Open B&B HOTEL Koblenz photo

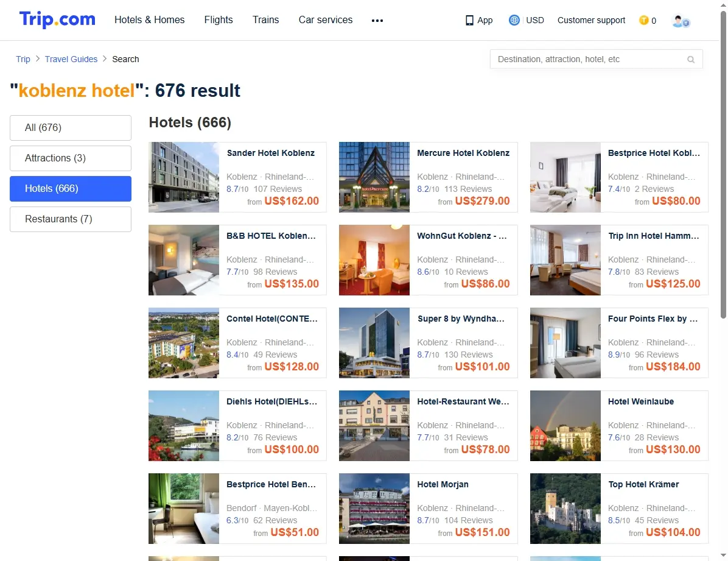click(x=184, y=260)
